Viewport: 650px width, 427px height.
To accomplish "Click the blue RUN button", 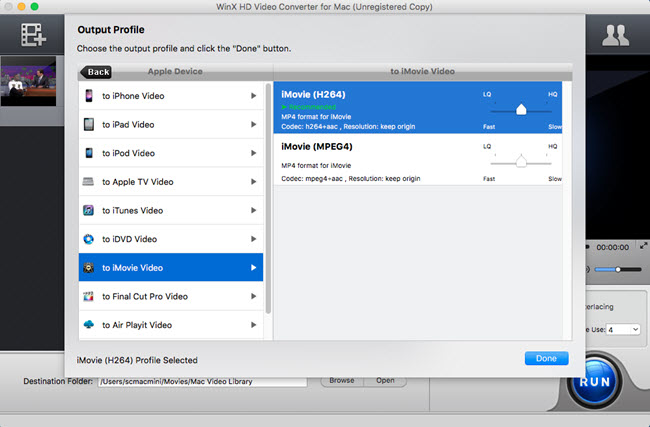I will point(594,381).
